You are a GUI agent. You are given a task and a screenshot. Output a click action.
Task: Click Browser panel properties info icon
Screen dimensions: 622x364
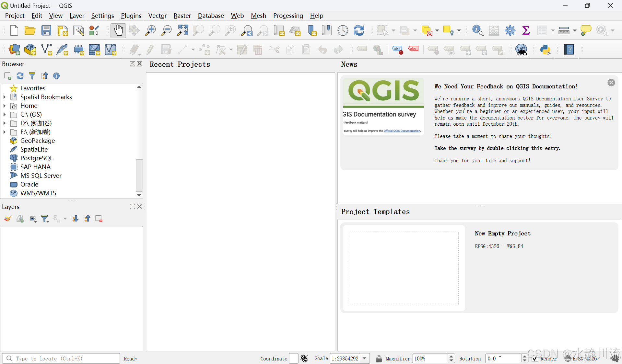pyautogui.click(x=56, y=76)
